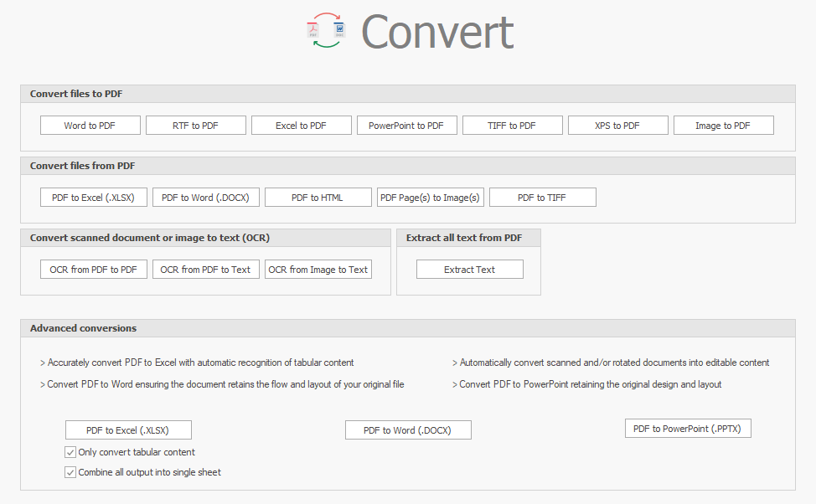Click PDF to HTML button

[x=318, y=198]
